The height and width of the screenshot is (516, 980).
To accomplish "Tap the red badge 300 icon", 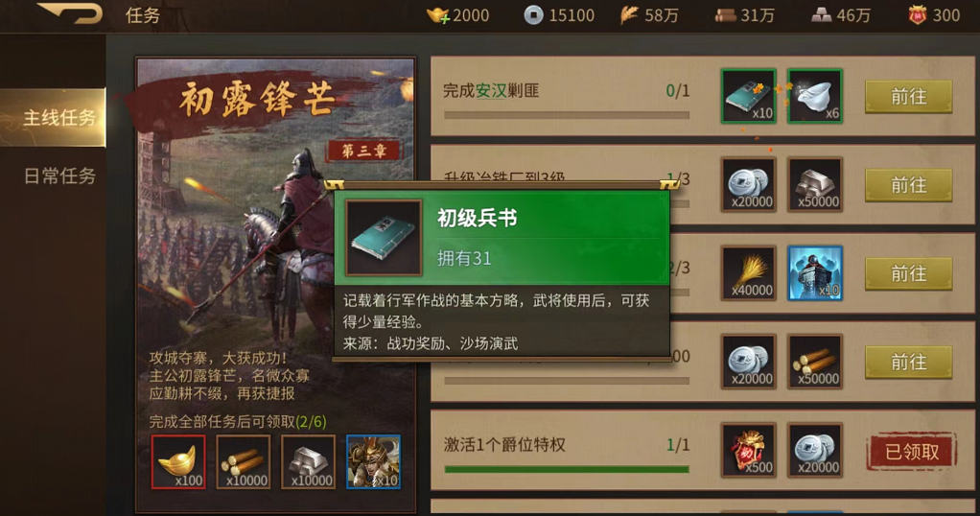I will pos(917,15).
